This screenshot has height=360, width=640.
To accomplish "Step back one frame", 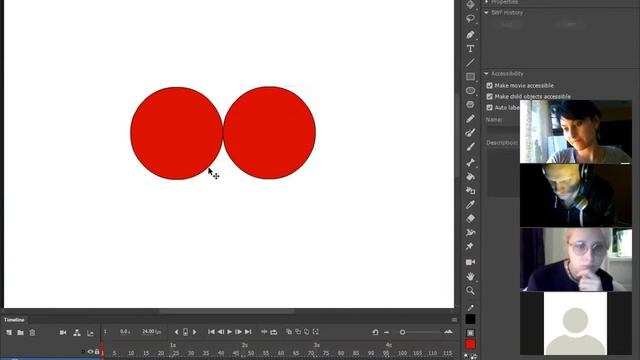I will 220,332.
